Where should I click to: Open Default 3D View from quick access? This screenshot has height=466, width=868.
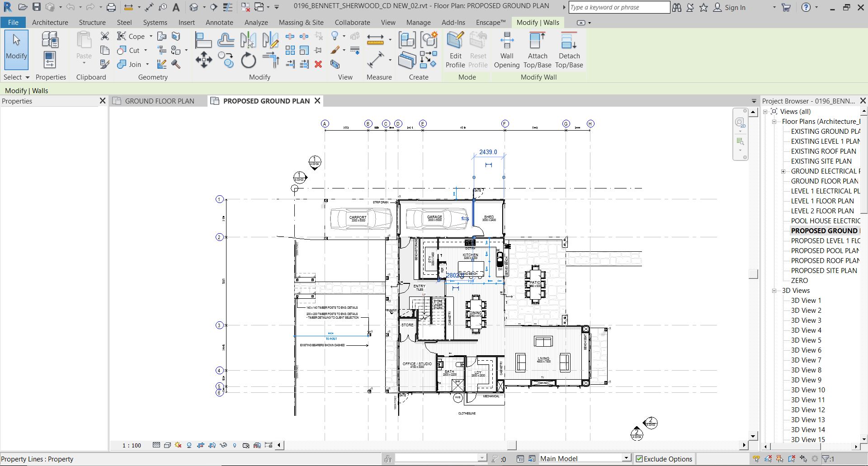[193, 7]
